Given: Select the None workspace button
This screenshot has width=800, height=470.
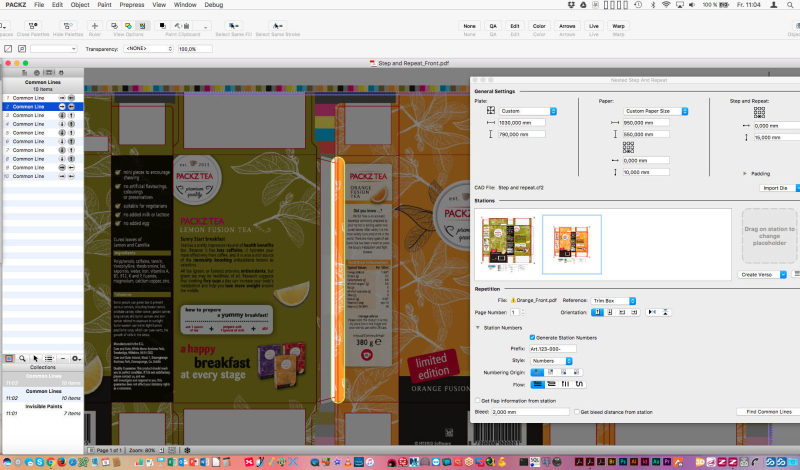Looking at the screenshot, I should click(x=469, y=26).
